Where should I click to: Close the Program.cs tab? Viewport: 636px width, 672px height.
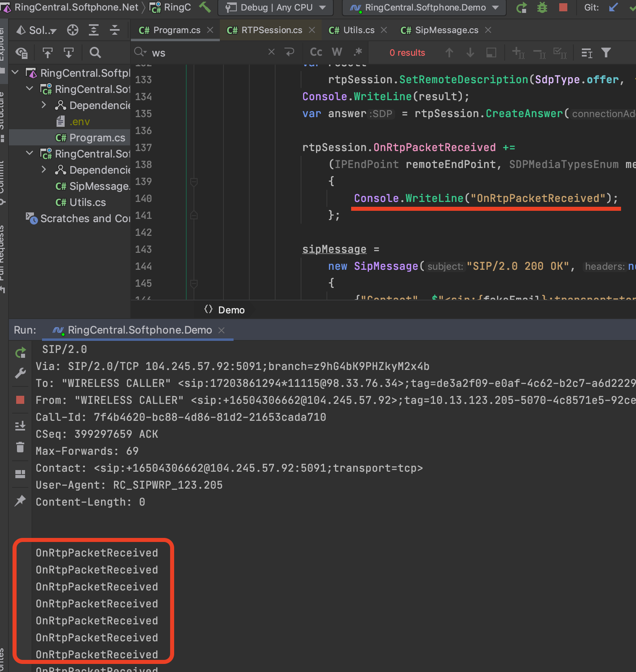coord(210,30)
